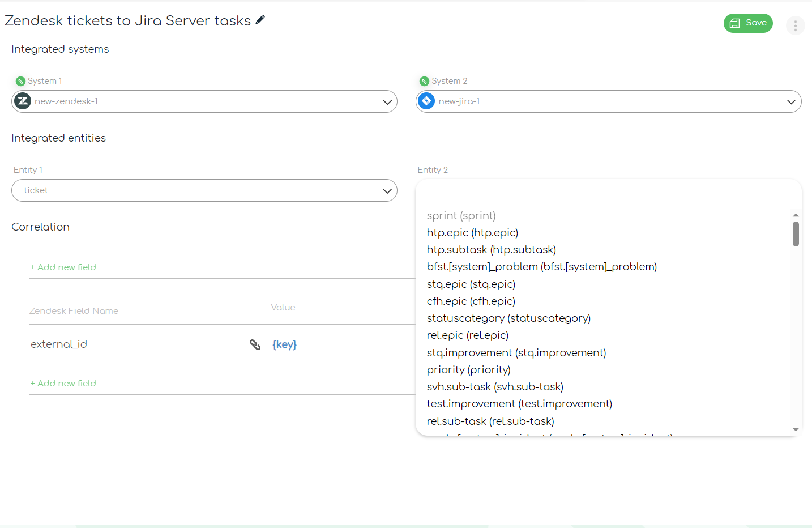Viewport: 812px width, 528px height.
Task: Expand the new-zendesk-1 system dropdown
Action: coord(204,101)
